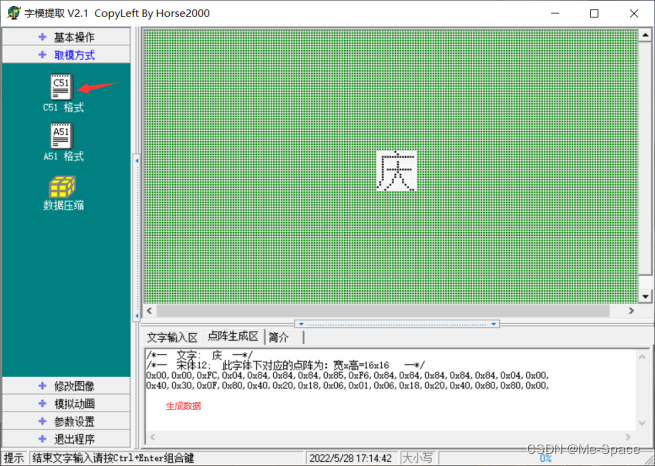Click the canvas horizontal scrollbar thumb
655x466 pixels.
(x=383, y=310)
